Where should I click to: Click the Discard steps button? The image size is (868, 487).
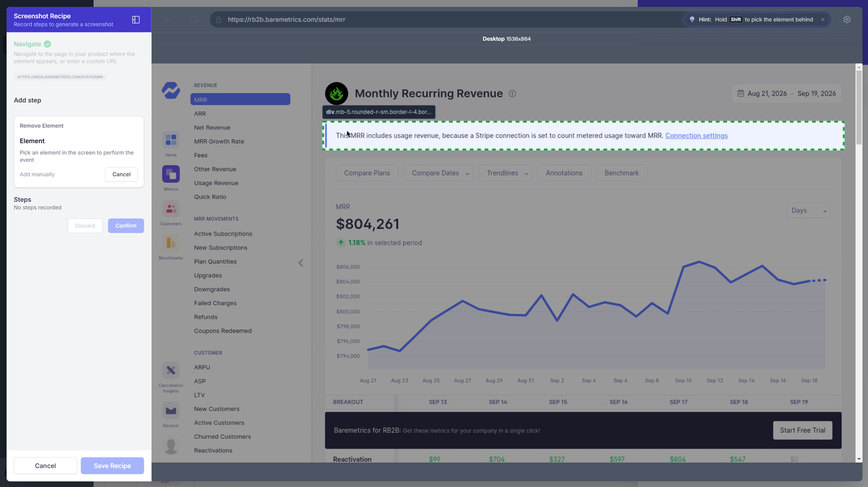click(x=85, y=226)
